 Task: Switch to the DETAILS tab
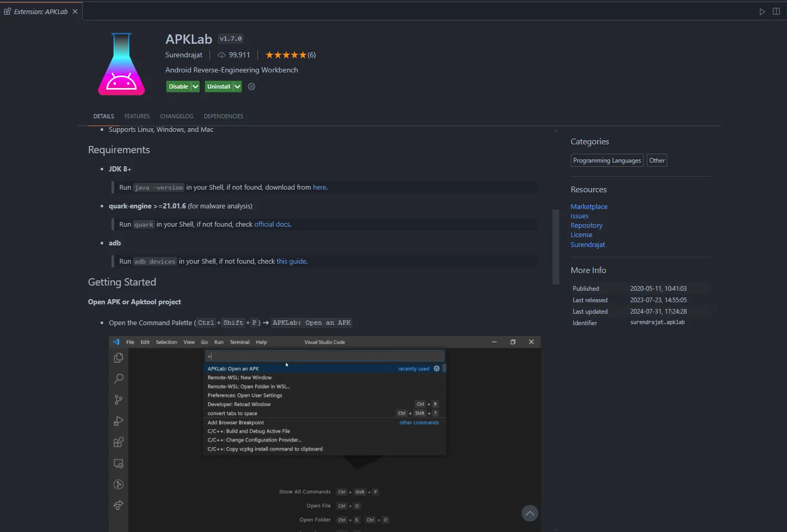pos(104,116)
